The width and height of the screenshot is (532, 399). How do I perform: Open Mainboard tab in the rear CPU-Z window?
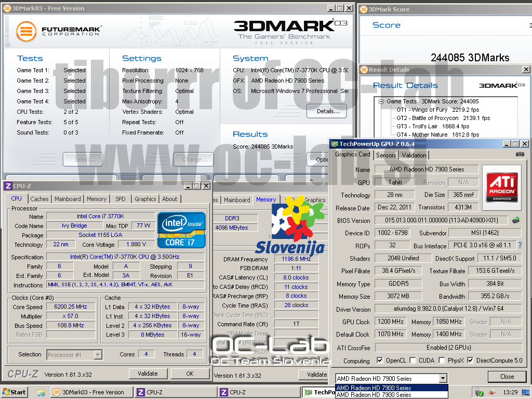237,200
